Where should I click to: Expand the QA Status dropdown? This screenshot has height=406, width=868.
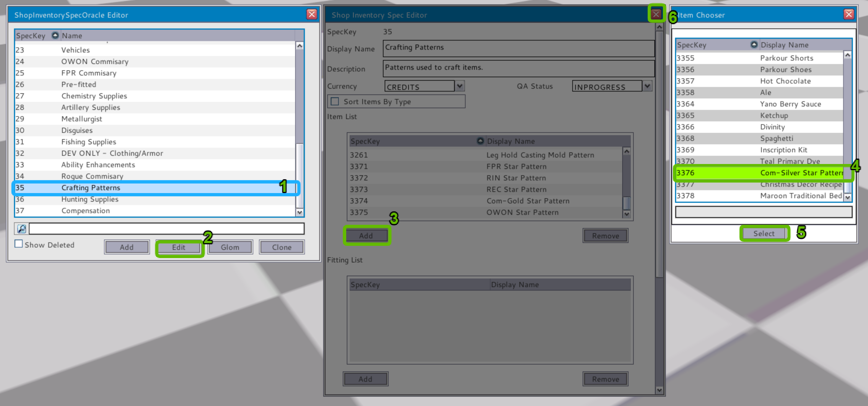point(647,86)
